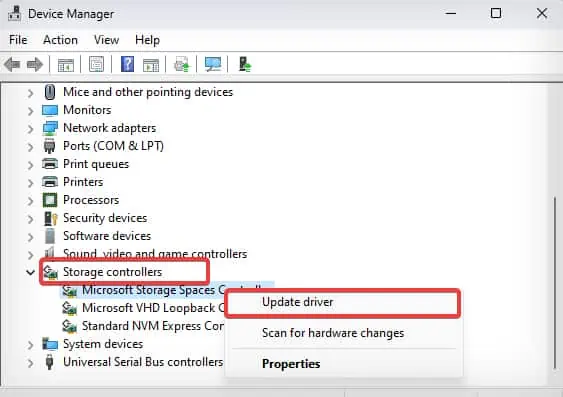
Task: Click the Security devices key icon
Action: [x=50, y=218]
